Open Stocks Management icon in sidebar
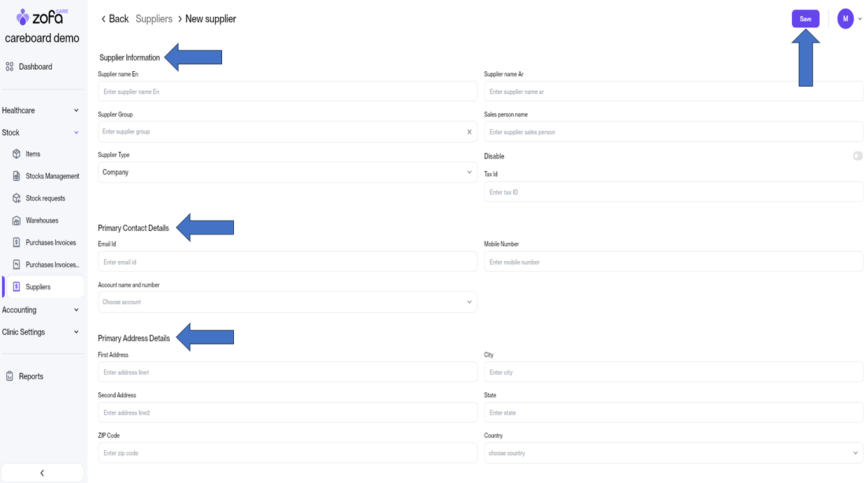Screen dimensions: 868x483 [x=17, y=177]
